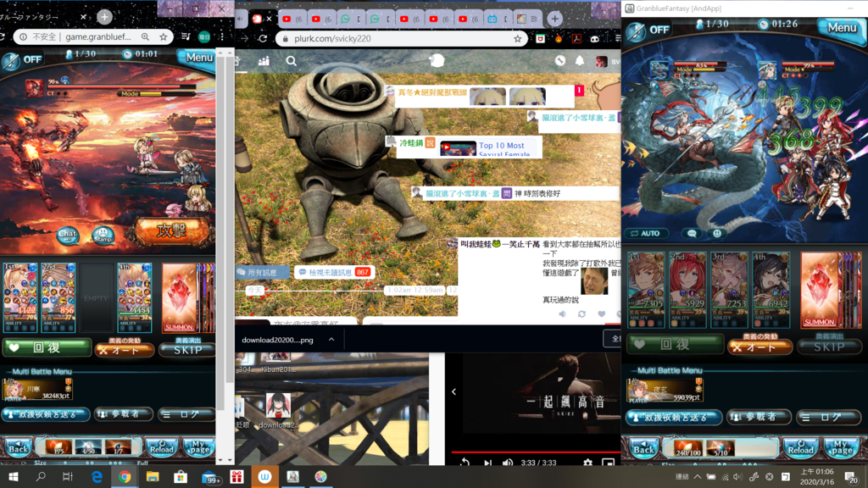Collapse YouTube panel with left chevron

(x=453, y=391)
